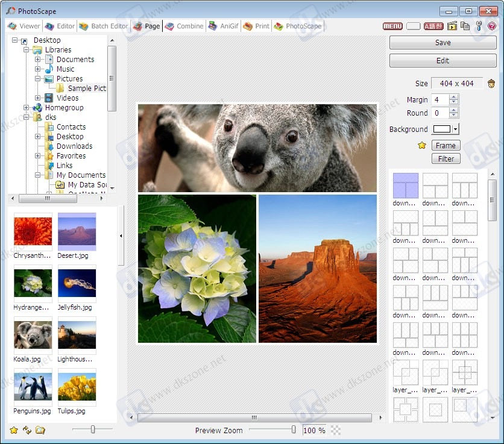Click the favorites star icon beside Frame

coord(422,145)
